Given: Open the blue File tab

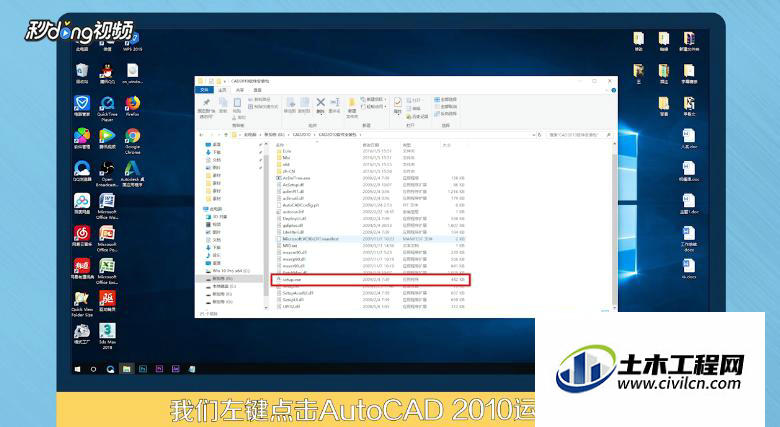Looking at the screenshot, I should (x=204, y=90).
